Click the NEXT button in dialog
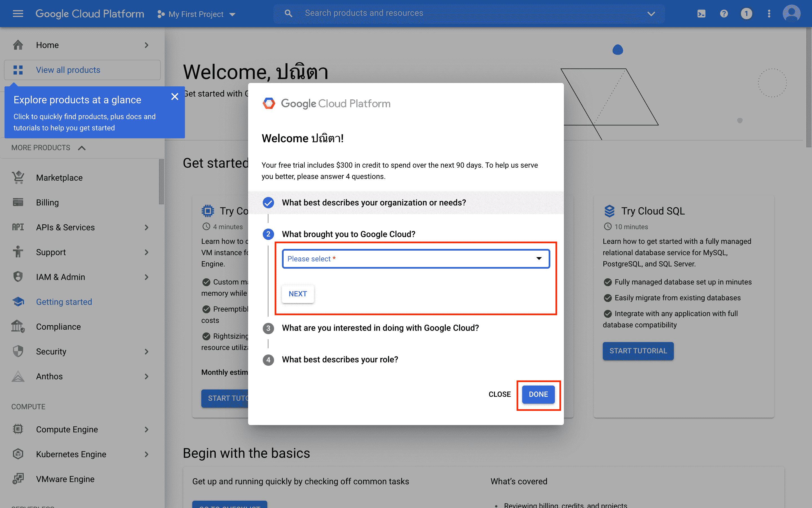 tap(298, 294)
